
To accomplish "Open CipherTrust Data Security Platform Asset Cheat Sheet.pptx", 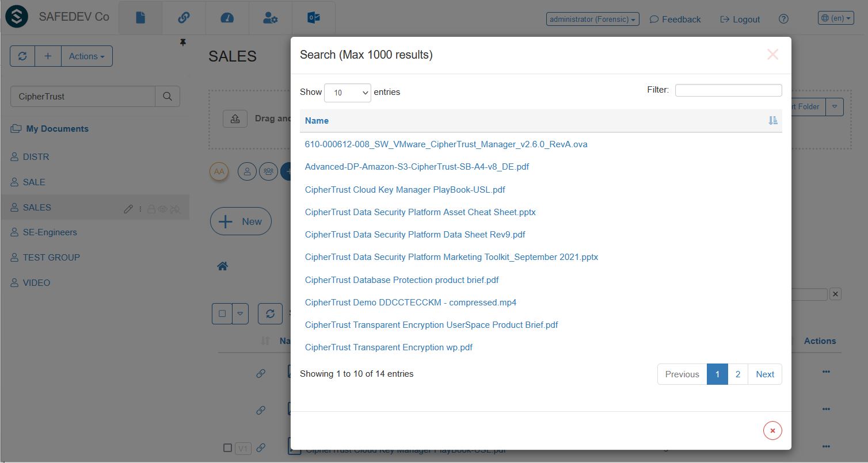I will pyautogui.click(x=420, y=212).
